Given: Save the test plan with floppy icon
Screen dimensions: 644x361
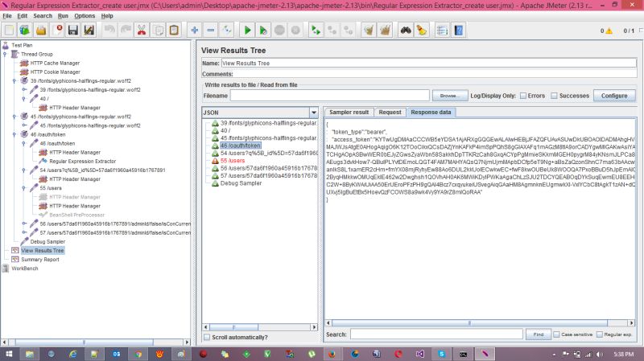Looking at the screenshot, I should pos(73,30).
